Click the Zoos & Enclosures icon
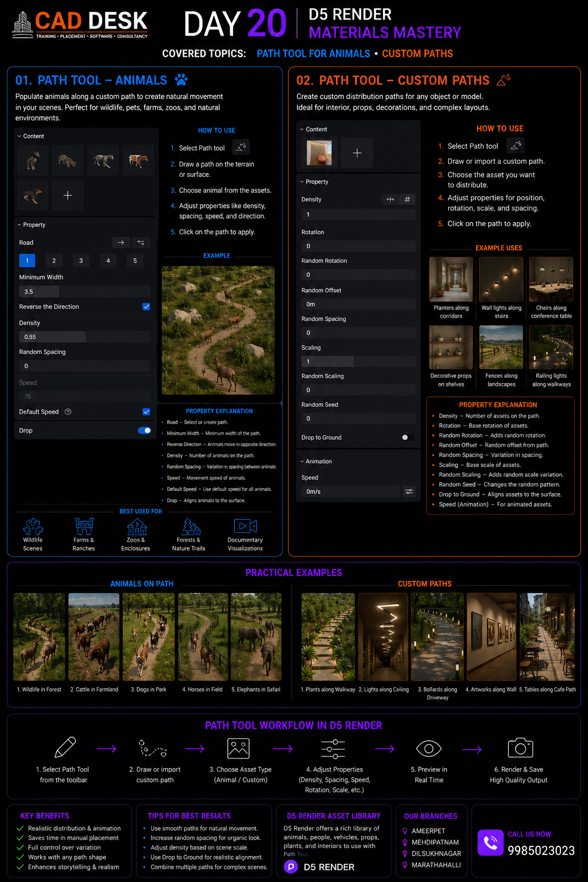The width and height of the screenshot is (588, 882). tap(137, 527)
